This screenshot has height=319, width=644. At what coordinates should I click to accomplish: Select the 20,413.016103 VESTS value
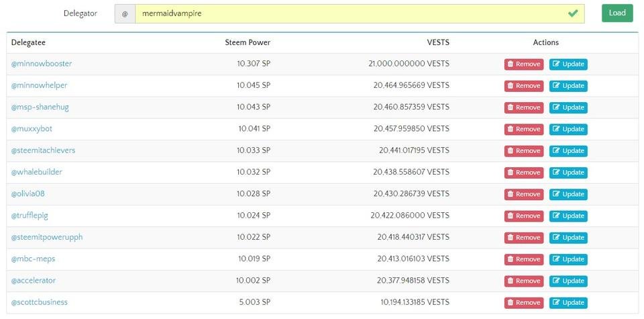click(413, 259)
